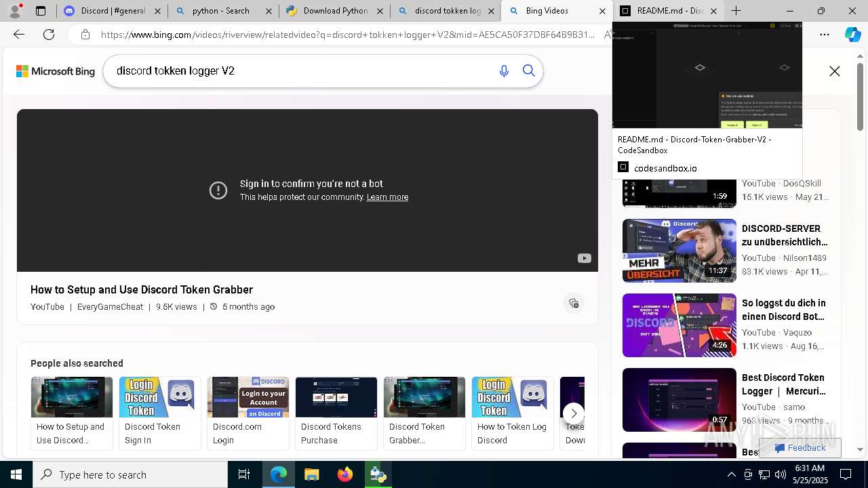
Task: Select the How to Token Log Discord suggestion
Action: coord(513,413)
